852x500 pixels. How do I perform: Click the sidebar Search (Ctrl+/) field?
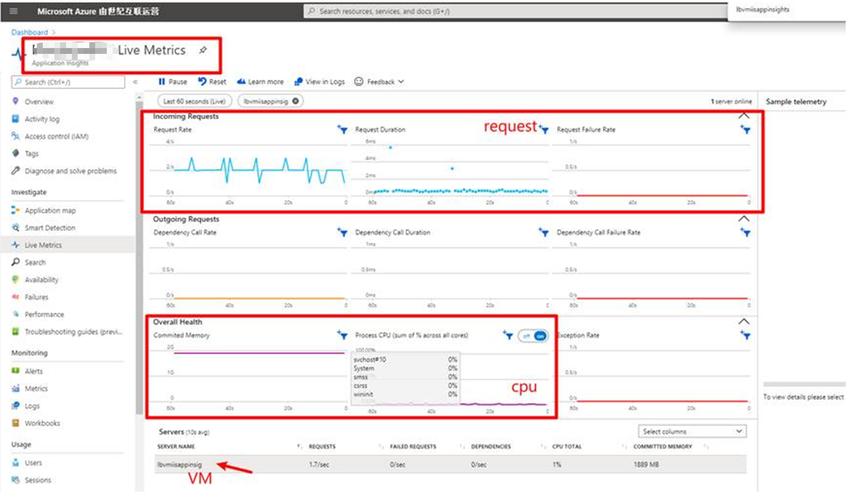point(68,82)
